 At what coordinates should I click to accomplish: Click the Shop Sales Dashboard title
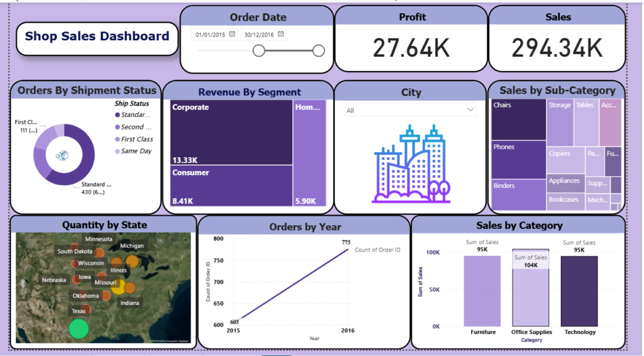pos(97,36)
